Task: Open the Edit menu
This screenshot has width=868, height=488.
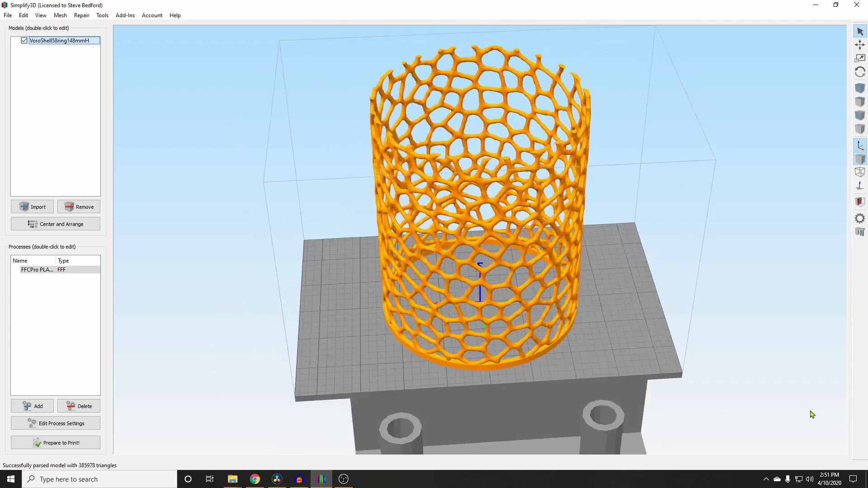Action: (x=24, y=15)
